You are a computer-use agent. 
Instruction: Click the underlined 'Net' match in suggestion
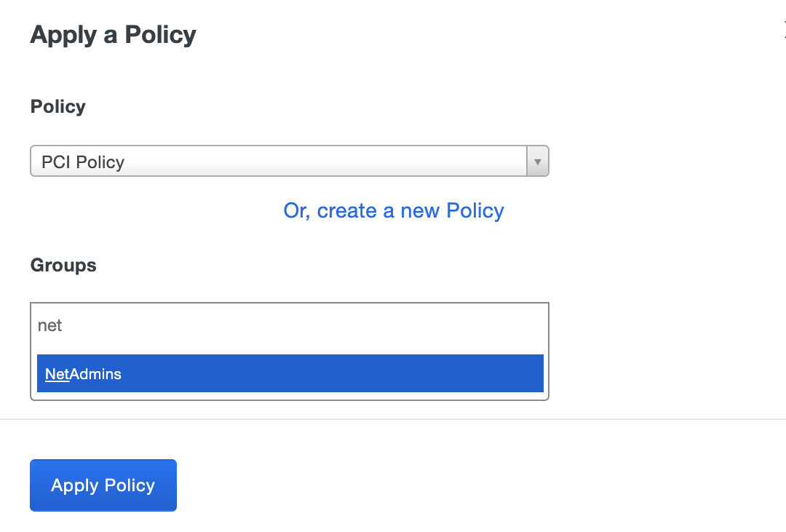[57, 374]
